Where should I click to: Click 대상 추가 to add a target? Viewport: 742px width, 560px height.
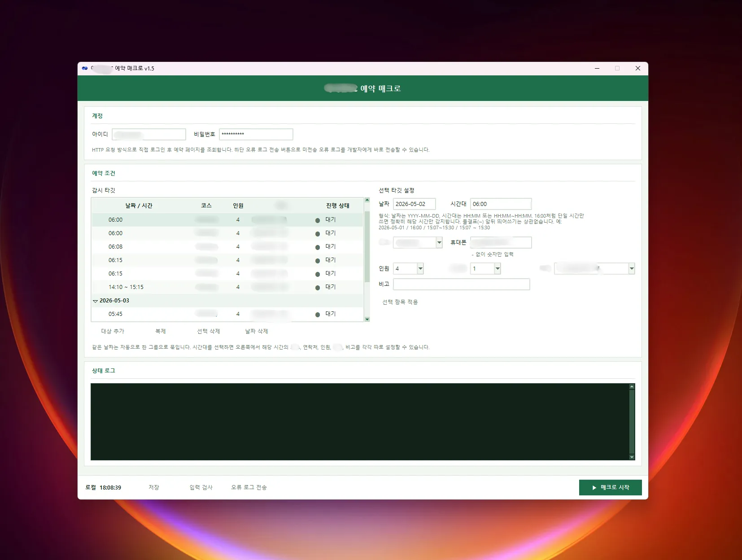[x=113, y=331]
